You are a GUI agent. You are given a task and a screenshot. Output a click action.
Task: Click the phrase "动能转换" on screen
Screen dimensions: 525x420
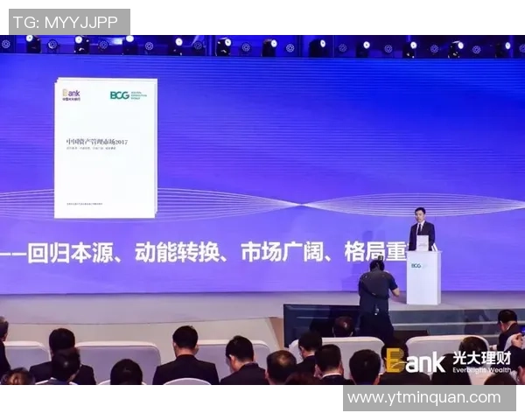click(177, 252)
